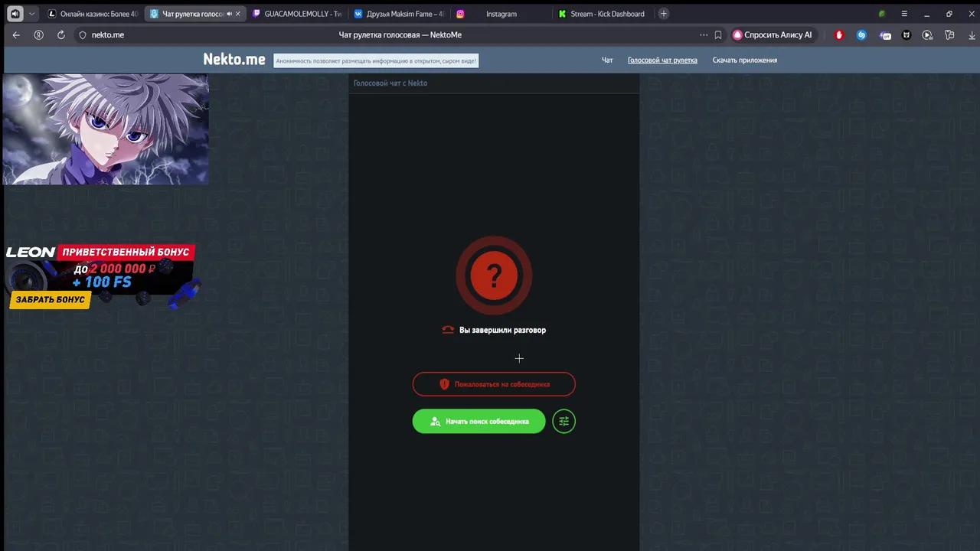Reload the current page
This screenshot has height=551, width=980.
61,35
